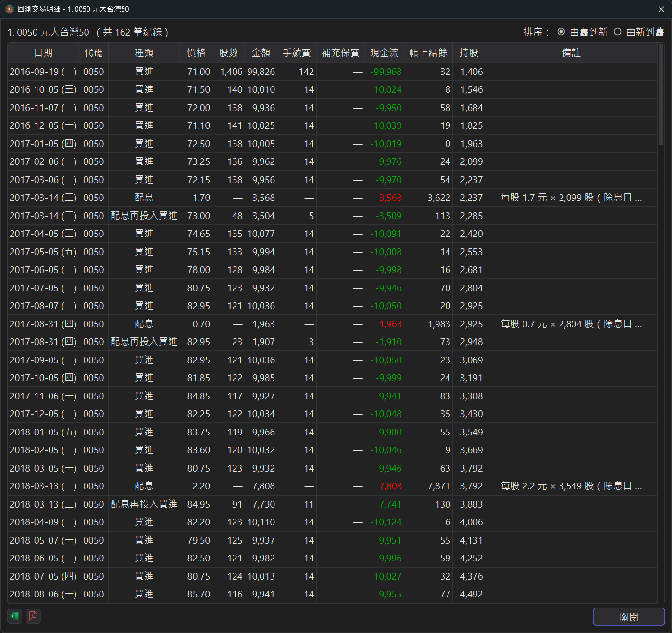The image size is (672, 633).
Task: Export the trade records to Excel
Action: coord(14,616)
